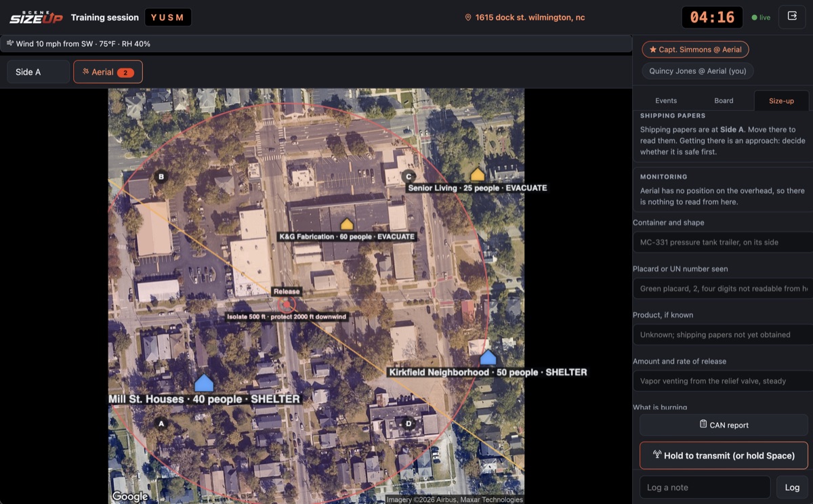
Task: Click the clipboard icon on CAN report
Action: click(703, 424)
